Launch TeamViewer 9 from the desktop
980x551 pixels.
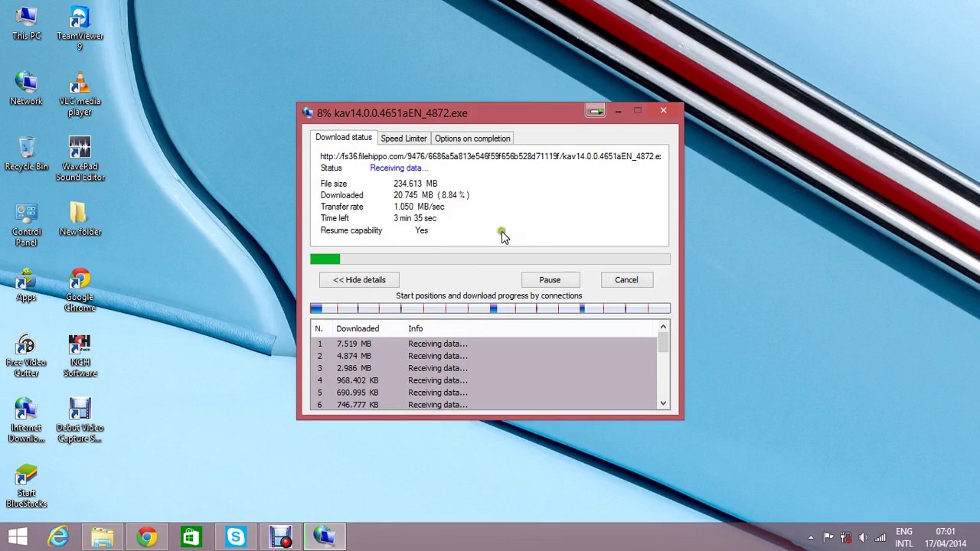click(80, 29)
